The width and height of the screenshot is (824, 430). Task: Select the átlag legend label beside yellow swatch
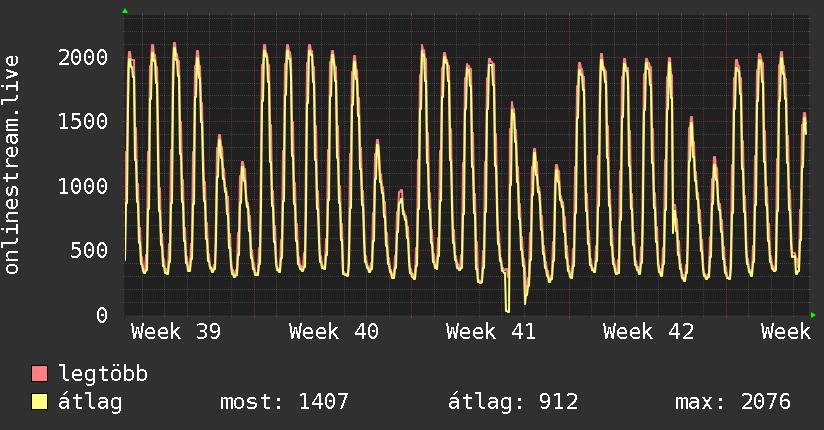point(90,402)
